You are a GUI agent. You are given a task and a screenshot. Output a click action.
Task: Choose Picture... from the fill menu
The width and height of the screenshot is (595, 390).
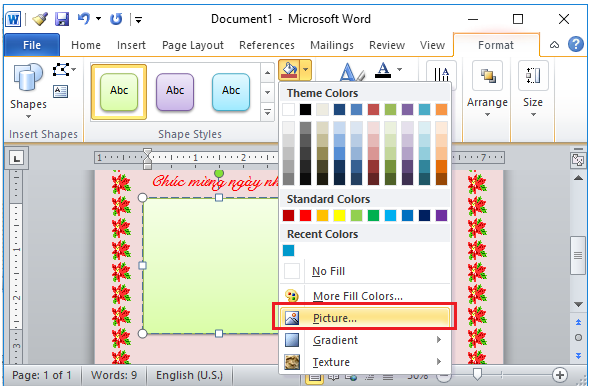365,318
